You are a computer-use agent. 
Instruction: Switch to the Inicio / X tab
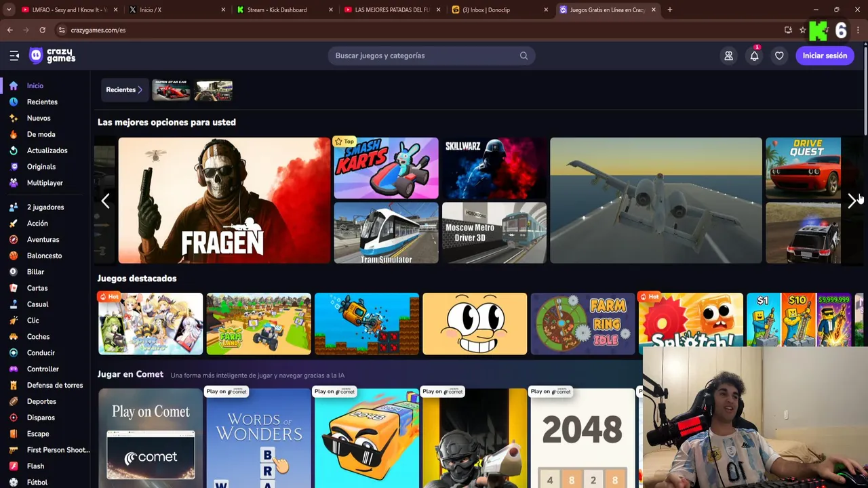(176, 9)
